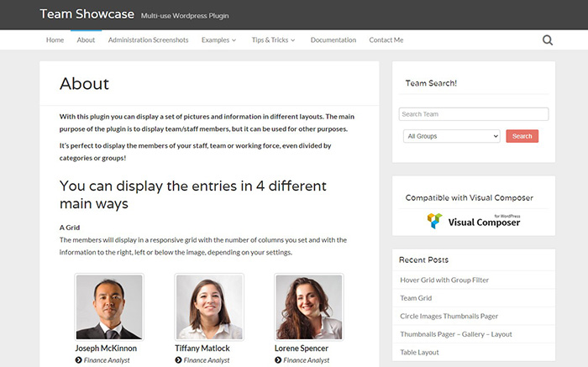This screenshot has width=588, height=367.
Task: Open the Contact Me page
Action: (386, 39)
